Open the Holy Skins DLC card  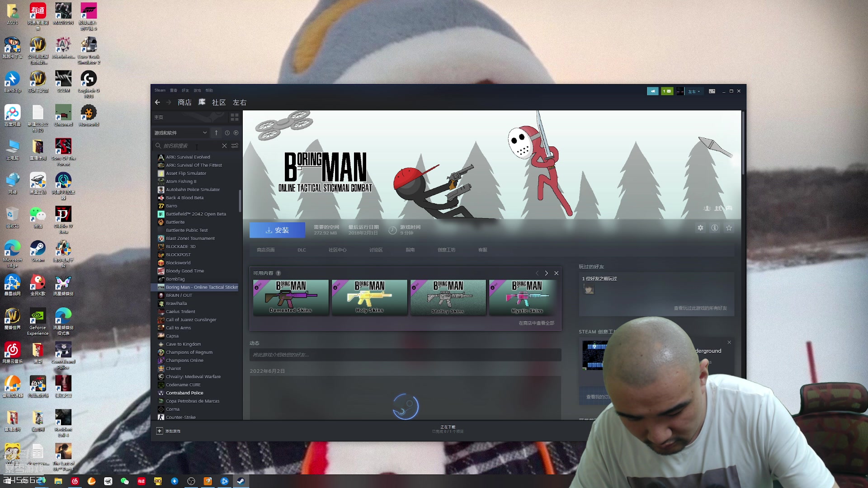pos(369,297)
